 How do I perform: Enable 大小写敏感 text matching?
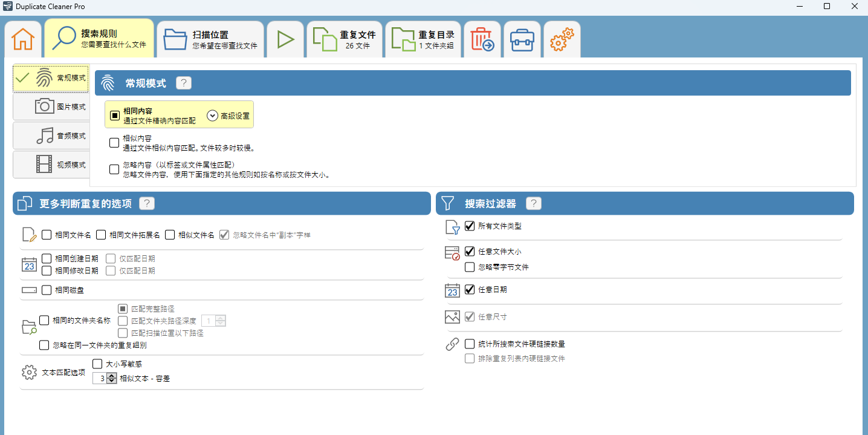[x=97, y=364]
